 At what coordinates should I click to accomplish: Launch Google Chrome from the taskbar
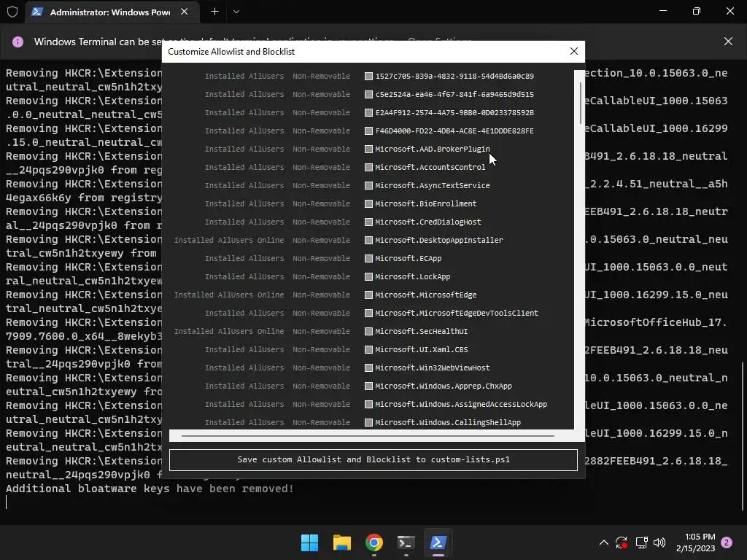(x=374, y=542)
